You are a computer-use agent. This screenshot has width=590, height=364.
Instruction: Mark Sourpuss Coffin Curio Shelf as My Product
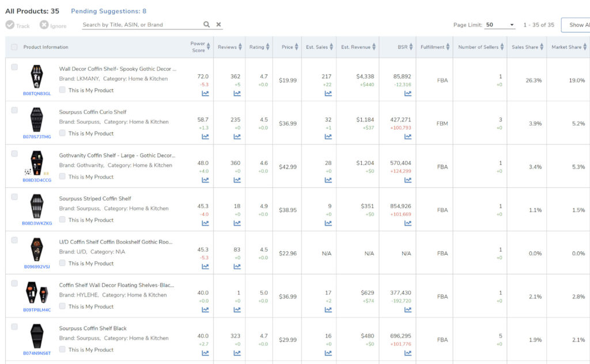[x=62, y=133]
